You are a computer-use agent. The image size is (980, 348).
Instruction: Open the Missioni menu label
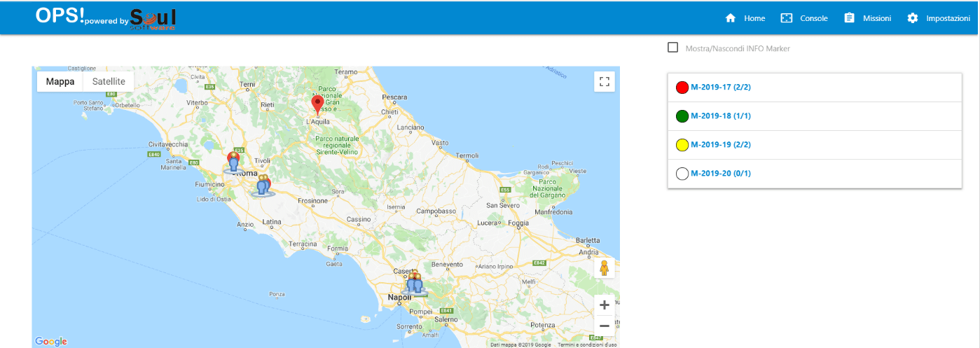[x=877, y=18]
